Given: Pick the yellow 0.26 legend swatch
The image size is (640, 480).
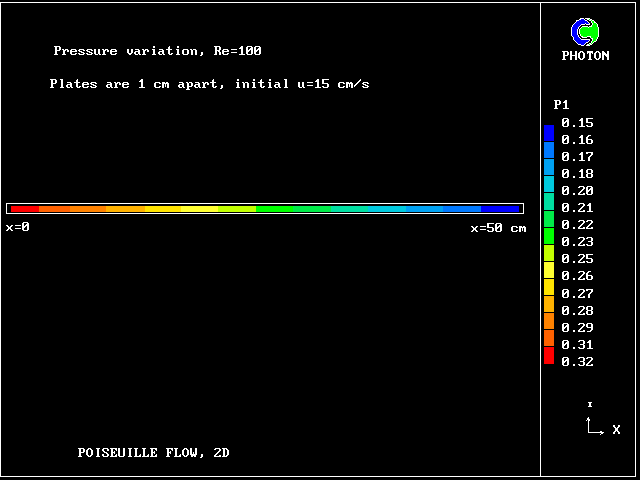Looking at the screenshot, I should click(549, 270).
